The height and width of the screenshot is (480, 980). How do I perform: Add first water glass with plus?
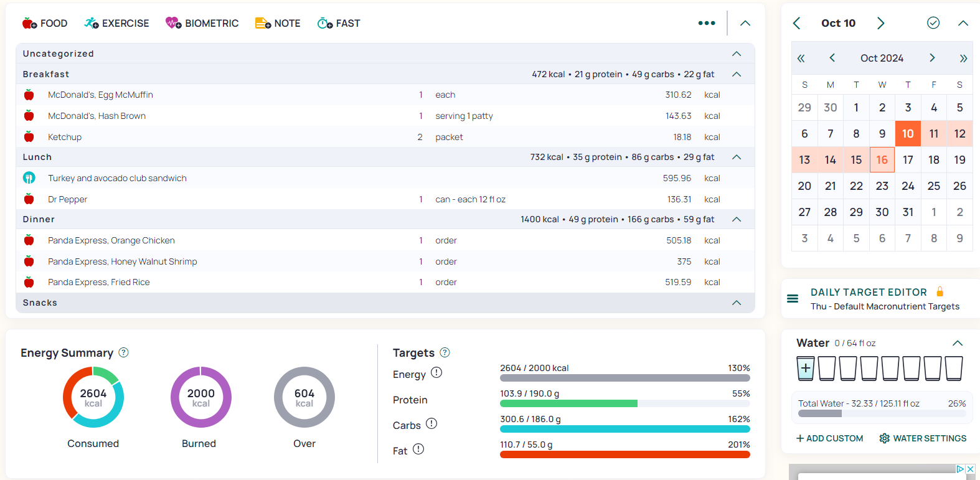pos(806,368)
